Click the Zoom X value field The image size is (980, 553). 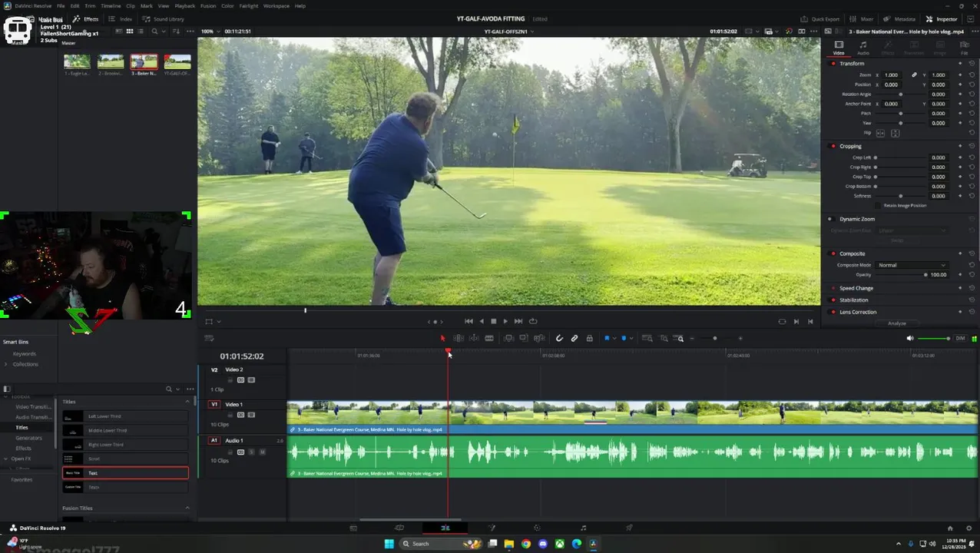(891, 75)
